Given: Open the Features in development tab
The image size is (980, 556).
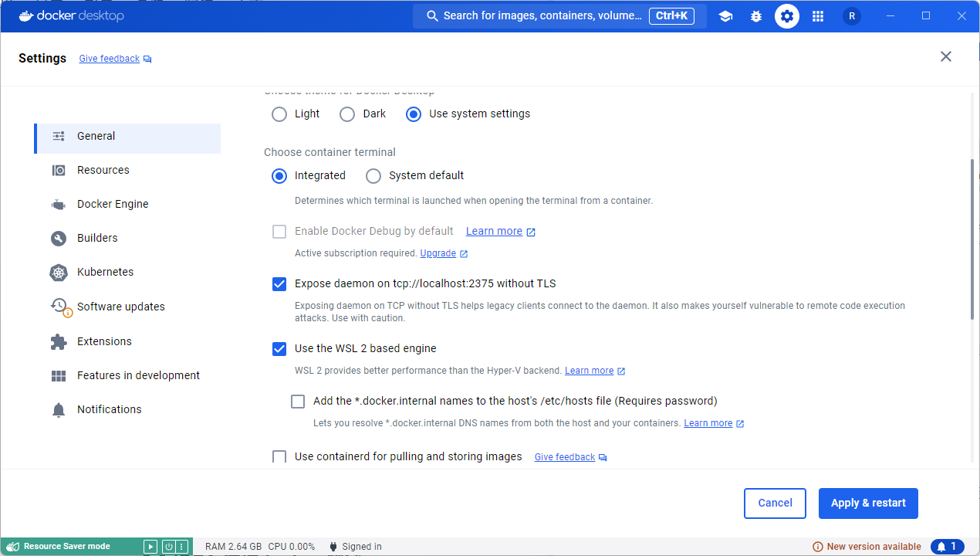Looking at the screenshot, I should [x=128, y=375].
